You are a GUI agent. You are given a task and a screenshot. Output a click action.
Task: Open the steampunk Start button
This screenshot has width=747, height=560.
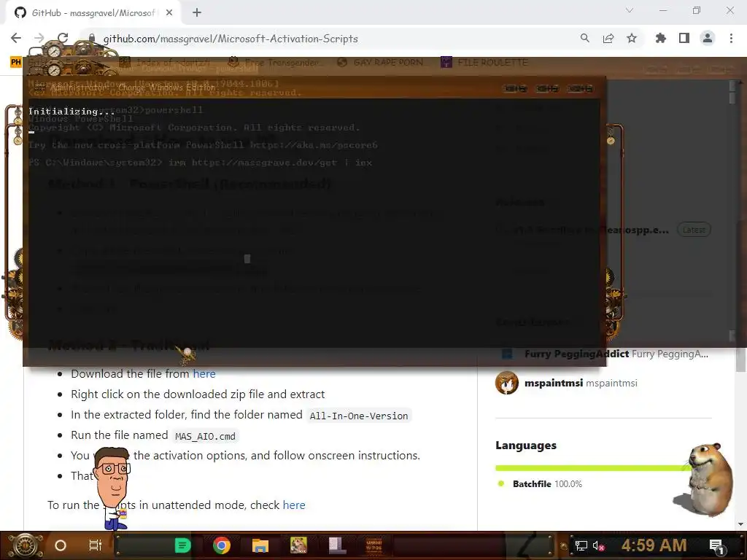click(x=26, y=545)
